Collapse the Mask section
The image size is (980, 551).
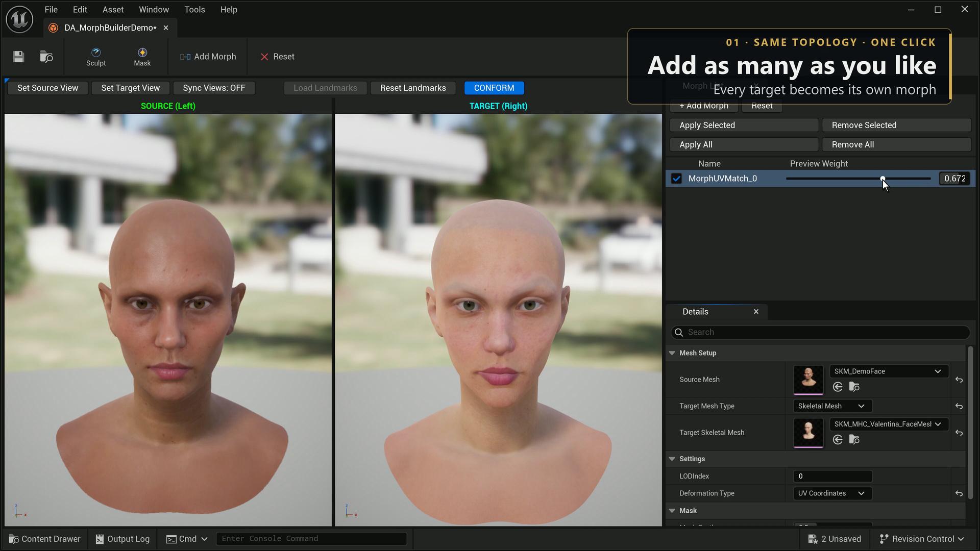point(672,511)
